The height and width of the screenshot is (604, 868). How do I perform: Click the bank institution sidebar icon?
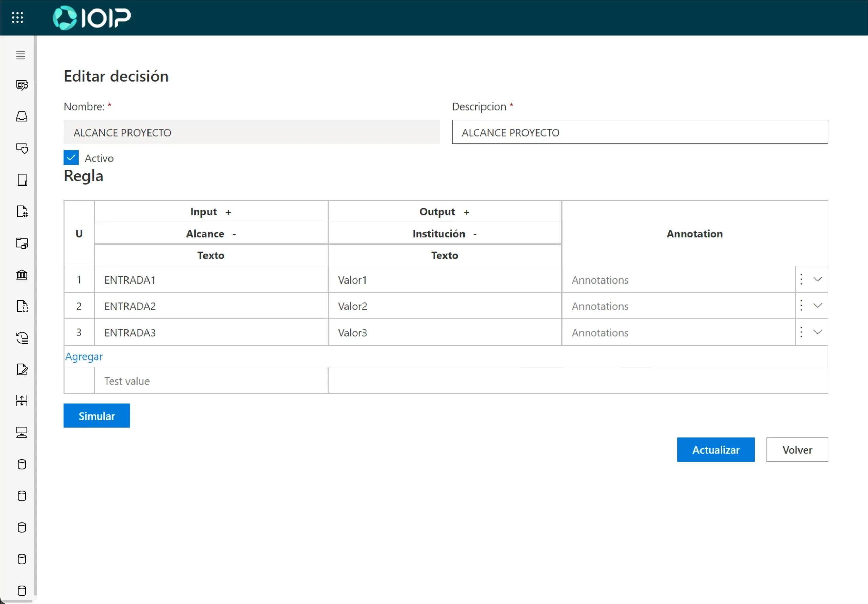tap(22, 275)
